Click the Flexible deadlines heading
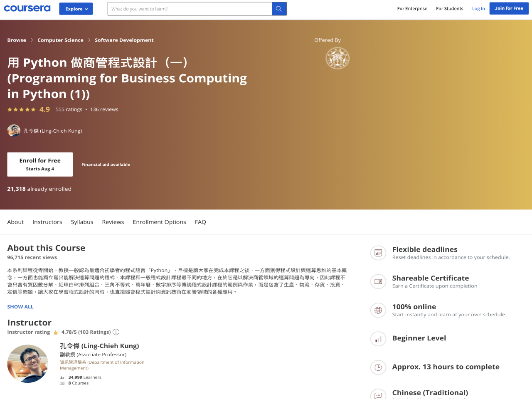This screenshot has width=532, height=399. (x=425, y=249)
